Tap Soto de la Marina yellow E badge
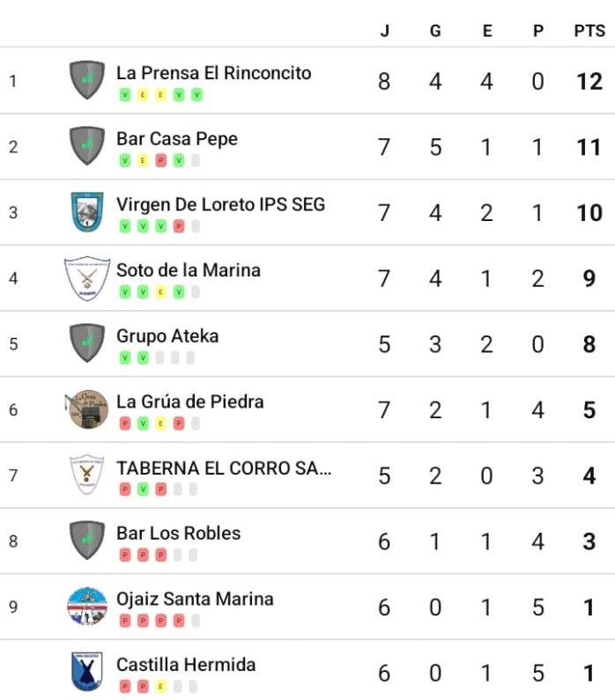615x700 pixels. 160,292
